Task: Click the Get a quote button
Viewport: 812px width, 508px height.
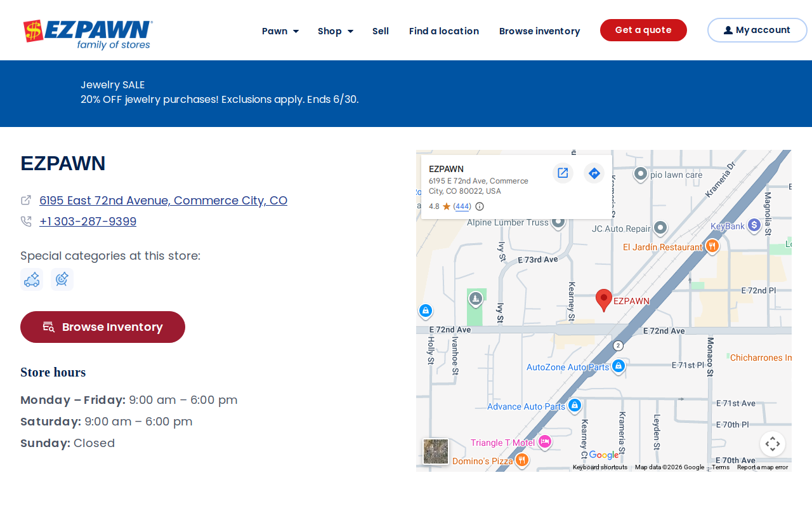Action: pyautogui.click(x=643, y=30)
